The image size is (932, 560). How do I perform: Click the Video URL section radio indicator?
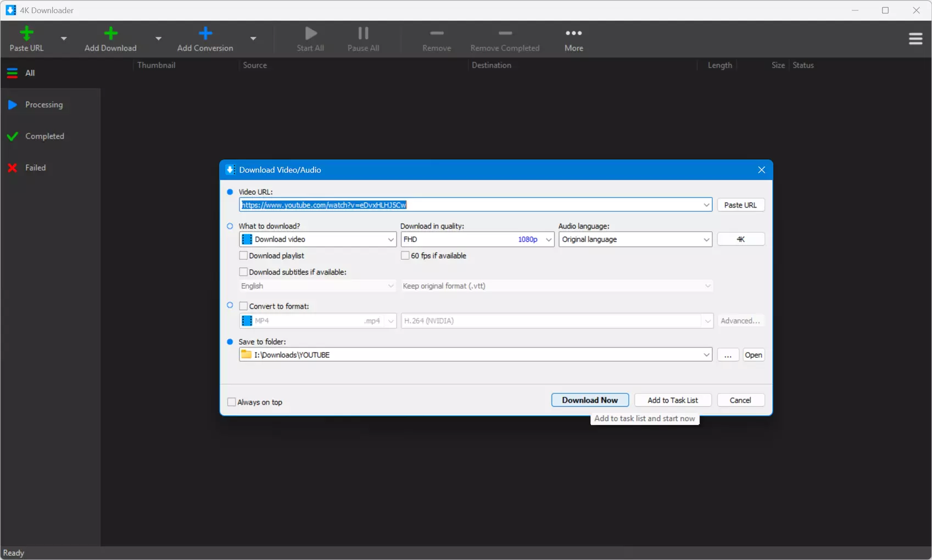click(x=230, y=192)
